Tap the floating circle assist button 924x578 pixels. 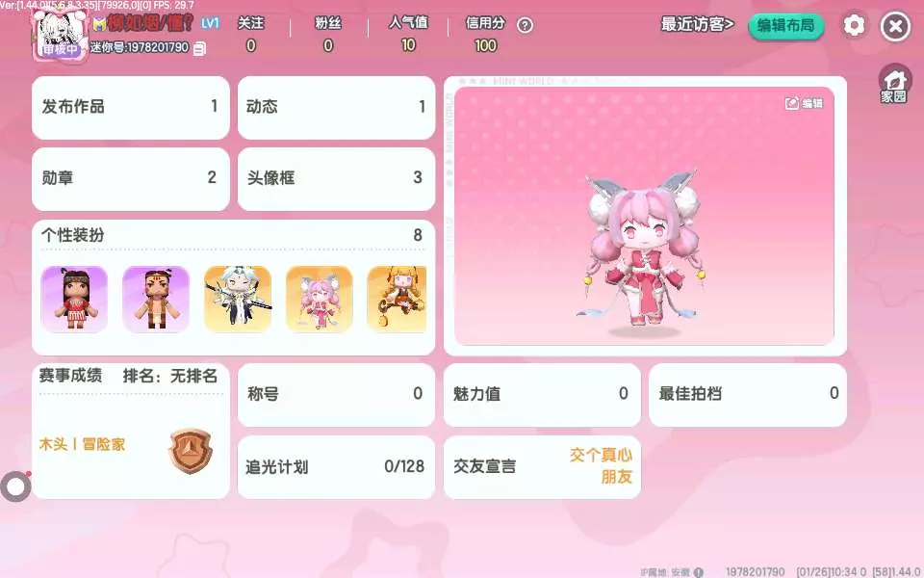tap(15, 486)
